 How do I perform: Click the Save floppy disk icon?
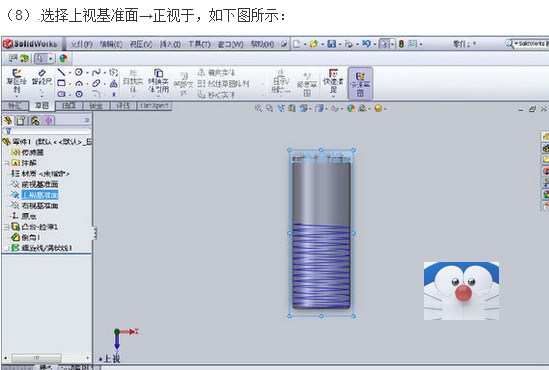coord(331,44)
